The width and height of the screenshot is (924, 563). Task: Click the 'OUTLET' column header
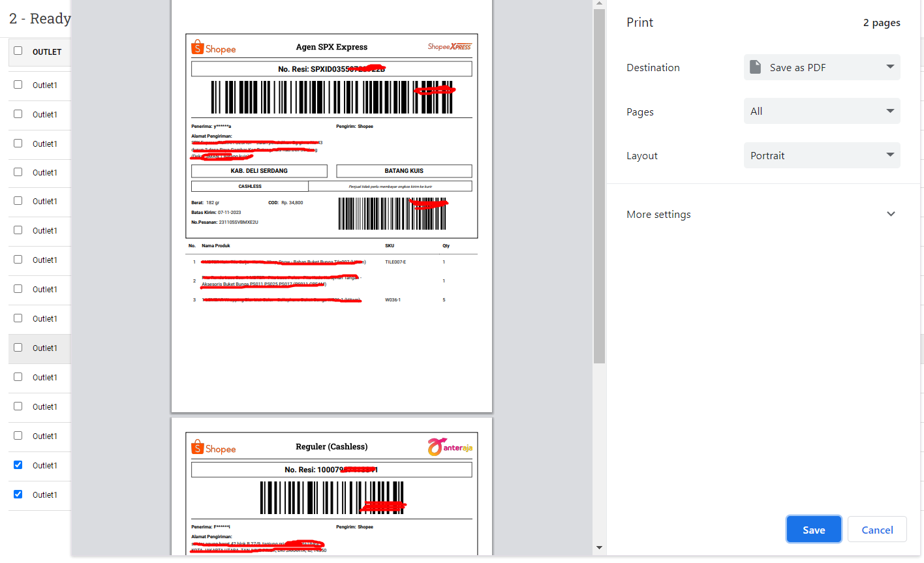[47, 52]
